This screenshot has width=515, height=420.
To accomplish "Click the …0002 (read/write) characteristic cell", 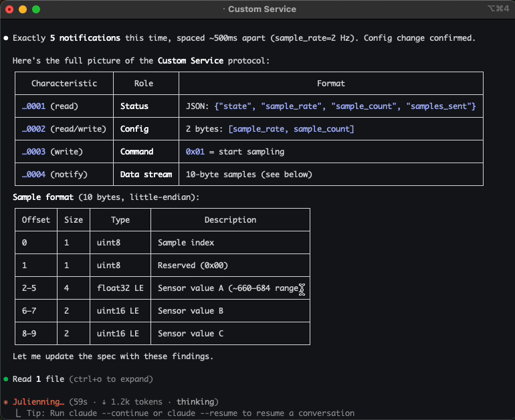I will click(64, 129).
